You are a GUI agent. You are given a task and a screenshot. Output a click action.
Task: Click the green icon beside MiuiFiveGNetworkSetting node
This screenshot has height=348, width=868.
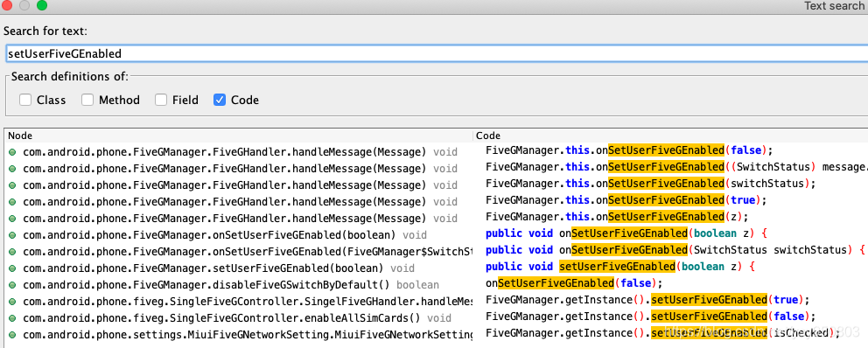click(x=12, y=335)
